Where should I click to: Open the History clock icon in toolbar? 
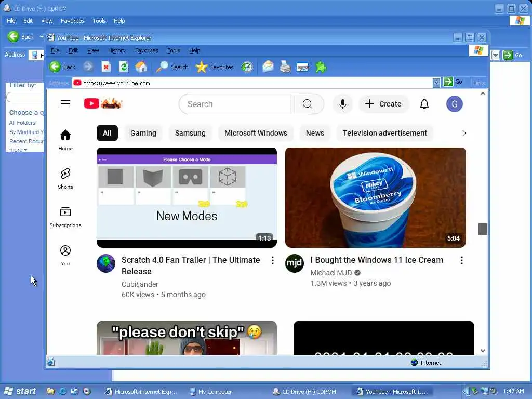coord(247,67)
